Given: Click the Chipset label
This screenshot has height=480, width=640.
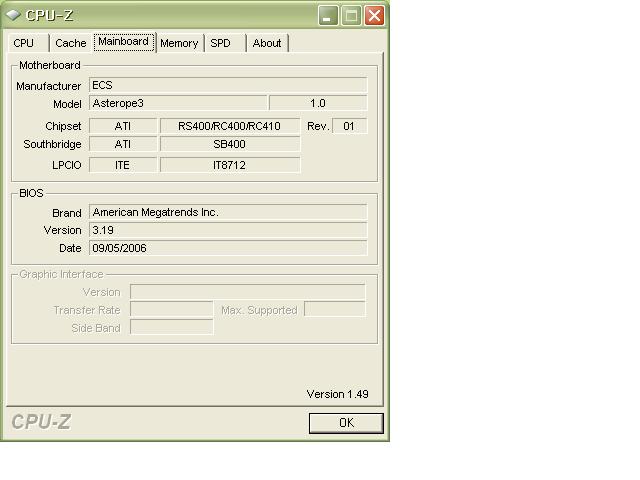Looking at the screenshot, I should pos(63,126).
